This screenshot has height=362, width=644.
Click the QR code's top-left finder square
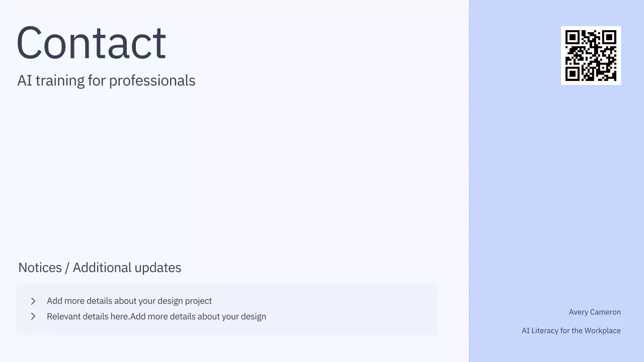pyautogui.click(x=572, y=37)
